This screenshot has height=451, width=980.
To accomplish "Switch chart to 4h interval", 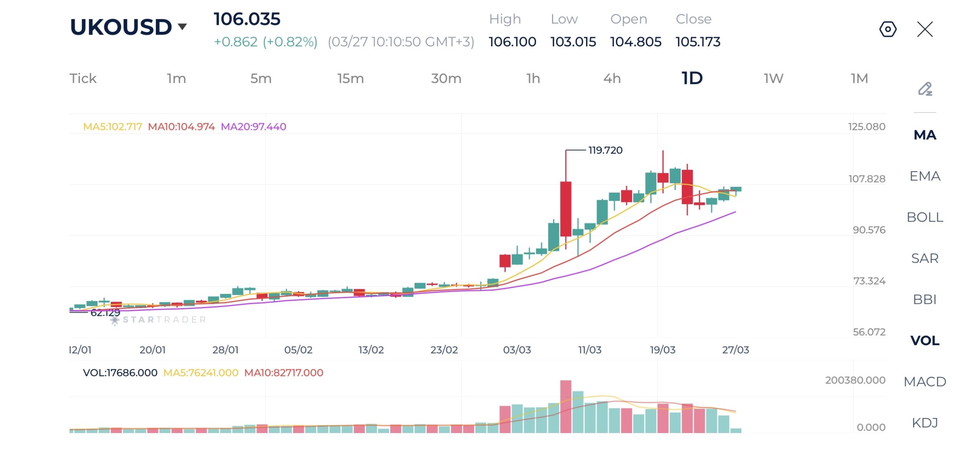I will (612, 79).
